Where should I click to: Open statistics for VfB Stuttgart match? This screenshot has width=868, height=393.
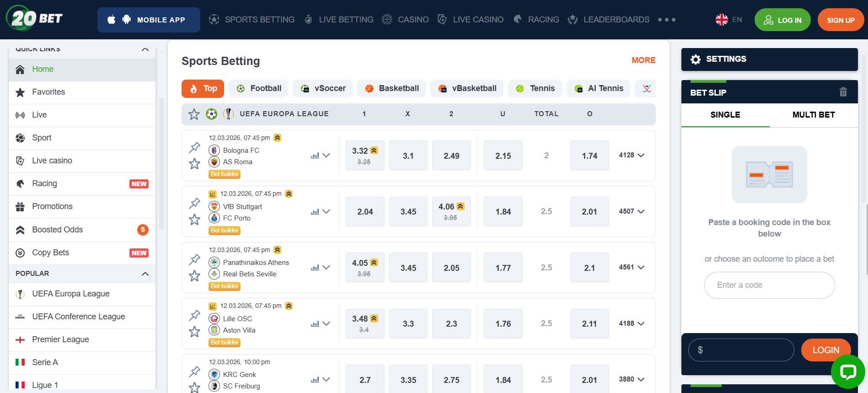tap(315, 212)
